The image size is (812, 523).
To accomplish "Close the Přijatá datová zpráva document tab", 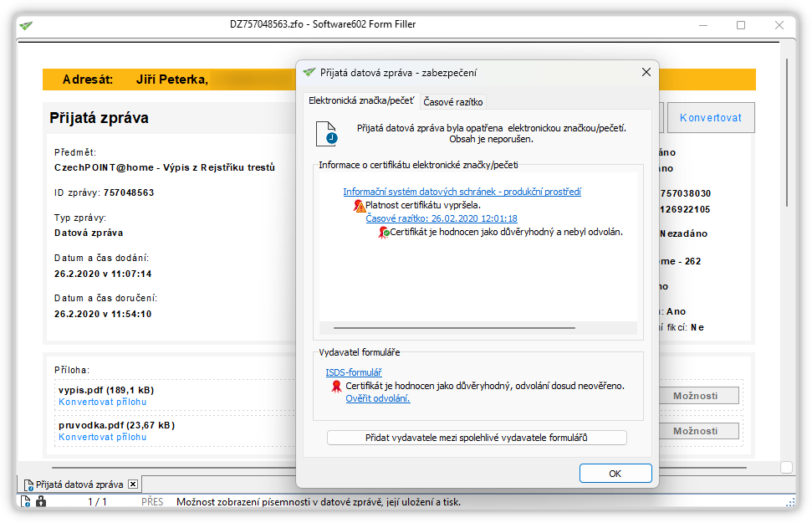I will tap(133, 485).
